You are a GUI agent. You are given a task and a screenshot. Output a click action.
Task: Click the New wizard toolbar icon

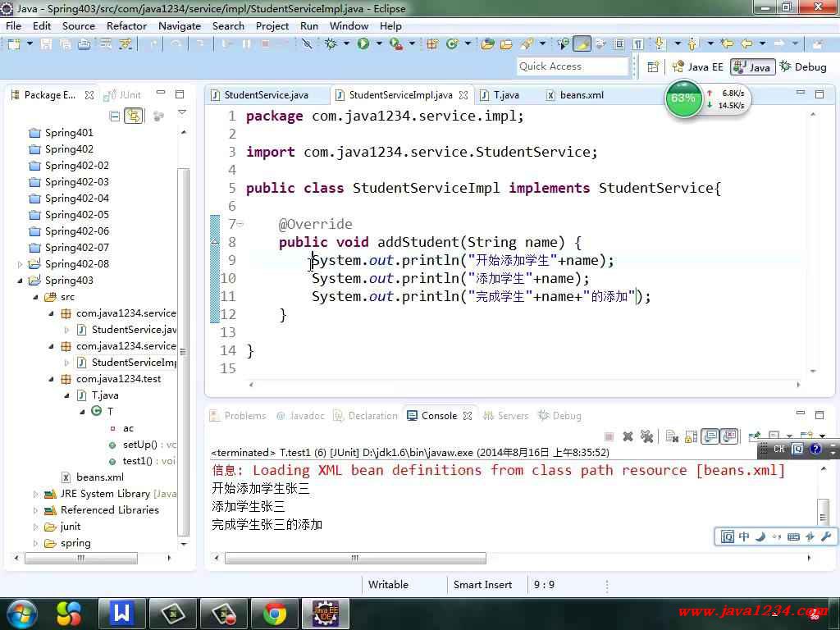pos(13,44)
